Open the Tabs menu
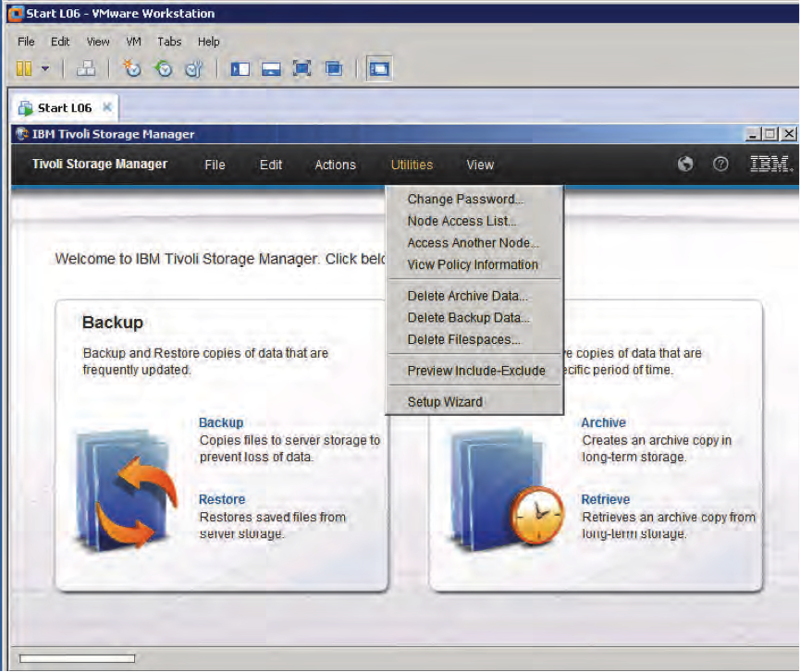Viewport: 800px width, 672px height. (169, 42)
